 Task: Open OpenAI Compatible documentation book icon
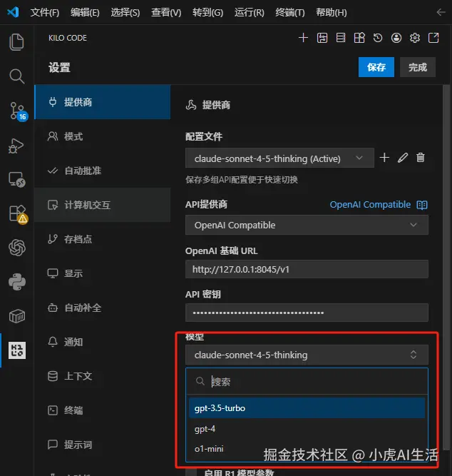point(422,205)
